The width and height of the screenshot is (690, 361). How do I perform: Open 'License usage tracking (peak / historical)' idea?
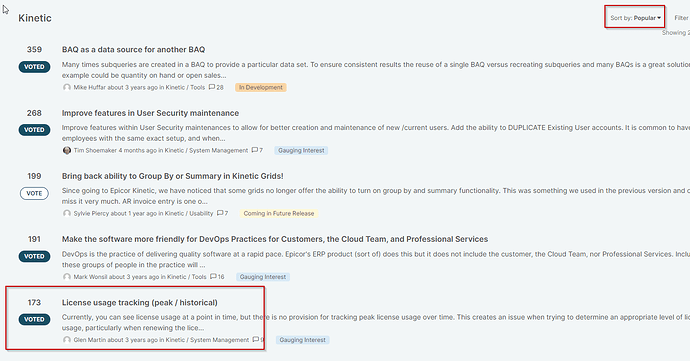click(139, 302)
